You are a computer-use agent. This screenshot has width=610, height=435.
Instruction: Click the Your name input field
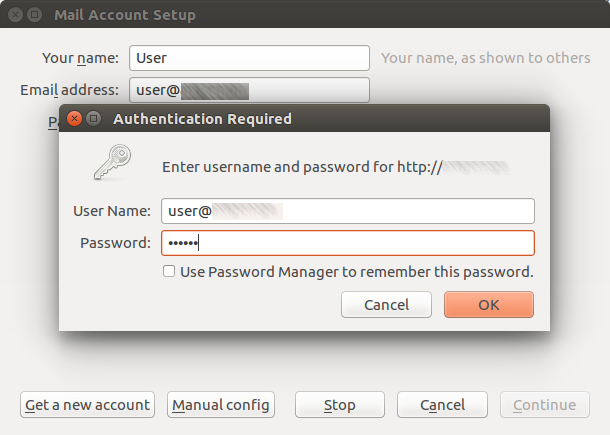pyautogui.click(x=249, y=58)
